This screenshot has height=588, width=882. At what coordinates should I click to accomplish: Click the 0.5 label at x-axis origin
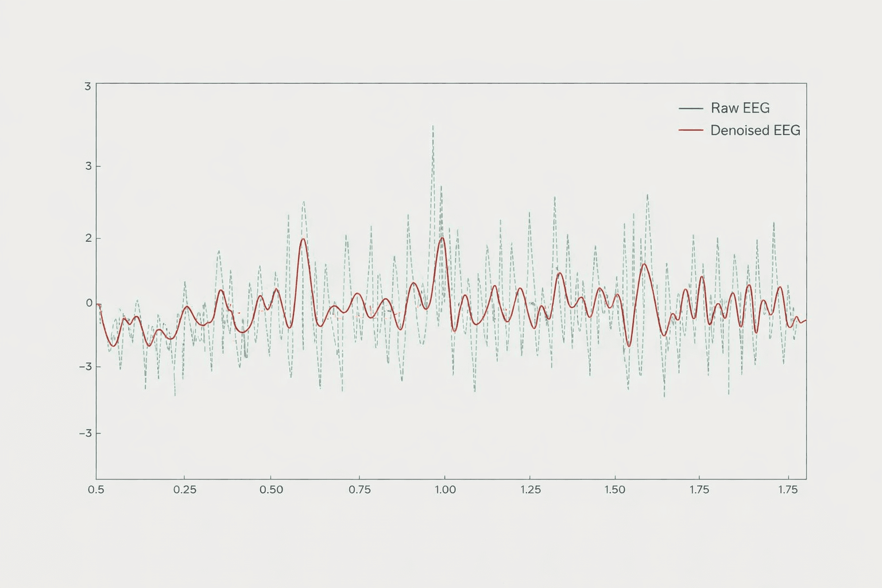point(96,490)
